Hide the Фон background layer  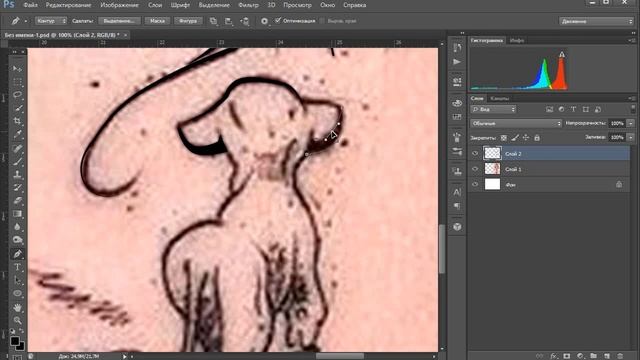[x=475, y=184]
